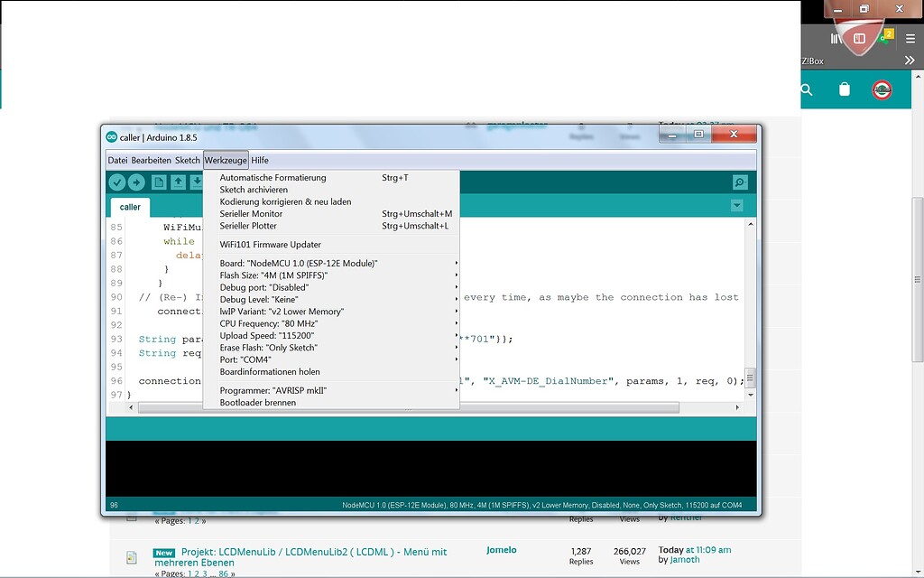
Task: Click the code editor vertical scrollbar down arrow
Action: (750, 395)
